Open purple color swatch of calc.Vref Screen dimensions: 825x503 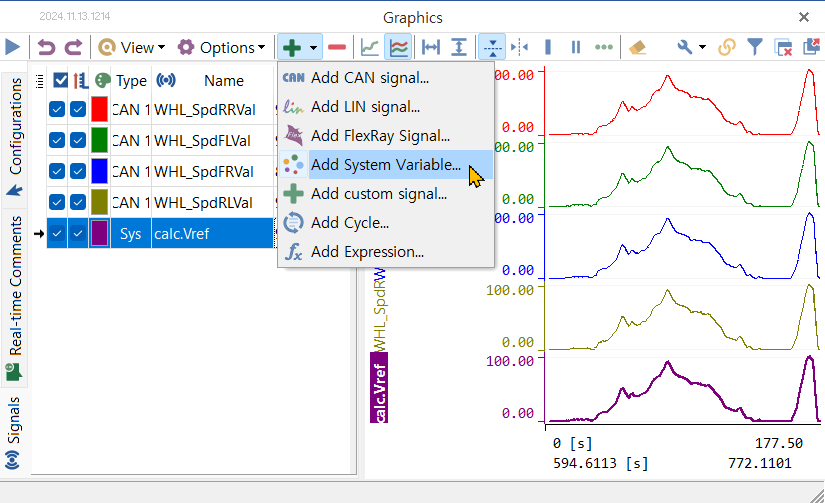[99, 233]
